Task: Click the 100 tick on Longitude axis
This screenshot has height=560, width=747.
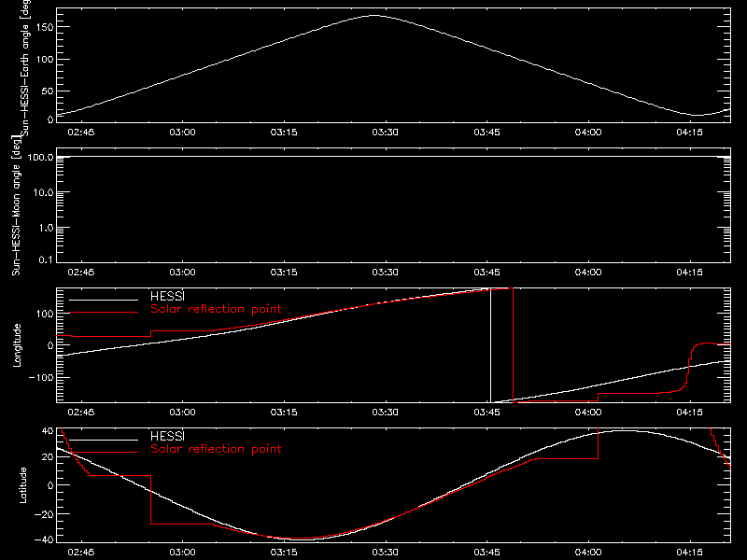Action: pyautogui.click(x=44, y=314)
